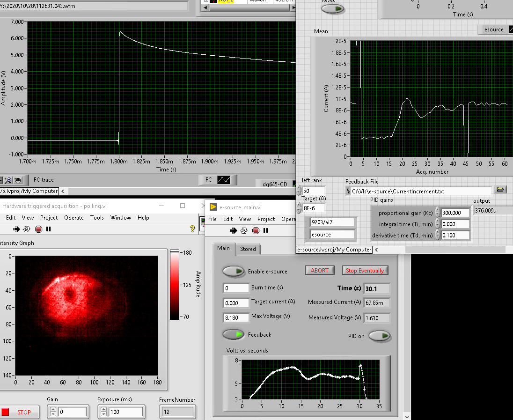Click the Gain stepper arrows
The width and height of the screenshot is (513, 420).
click(x=53, y=412)
